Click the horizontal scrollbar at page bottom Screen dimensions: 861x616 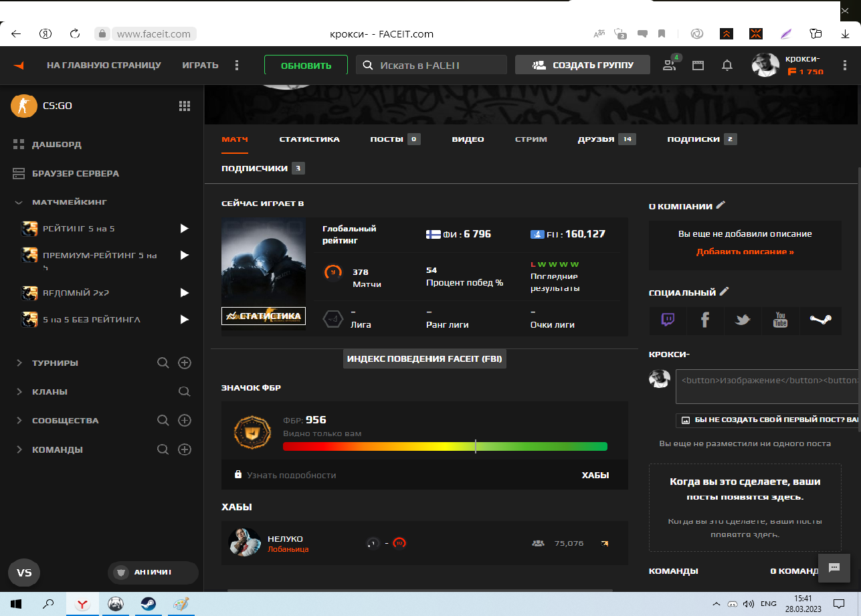tap(420, 590)
